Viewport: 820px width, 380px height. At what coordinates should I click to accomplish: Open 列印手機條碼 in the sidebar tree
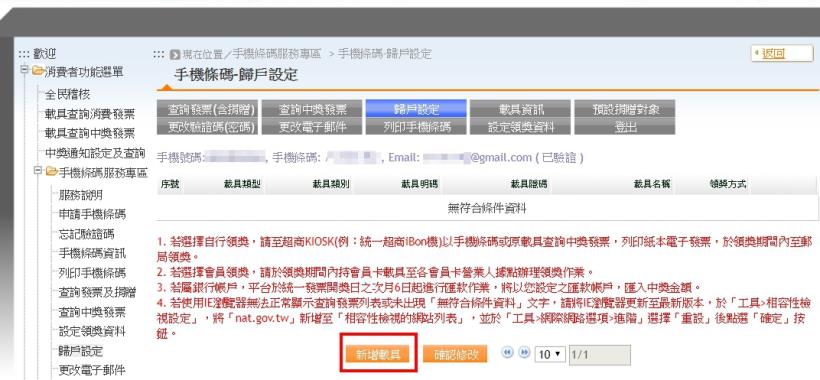[x=92, y=273]
